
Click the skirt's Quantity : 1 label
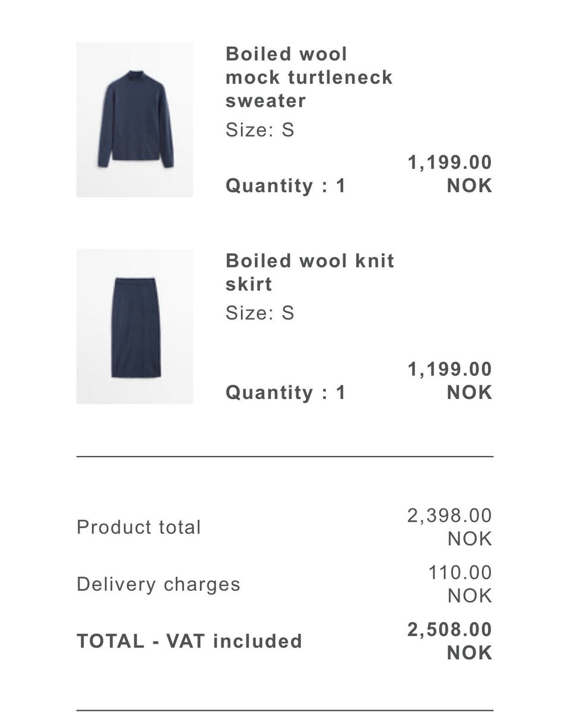285,393
